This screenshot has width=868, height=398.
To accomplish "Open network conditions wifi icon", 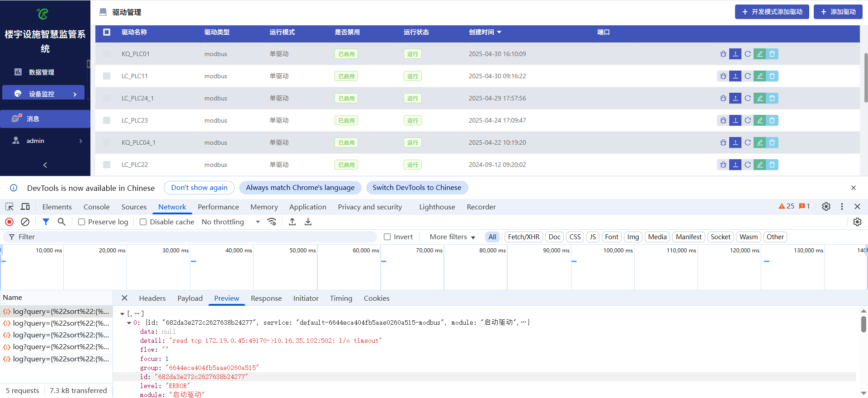I will coord(272,222).
